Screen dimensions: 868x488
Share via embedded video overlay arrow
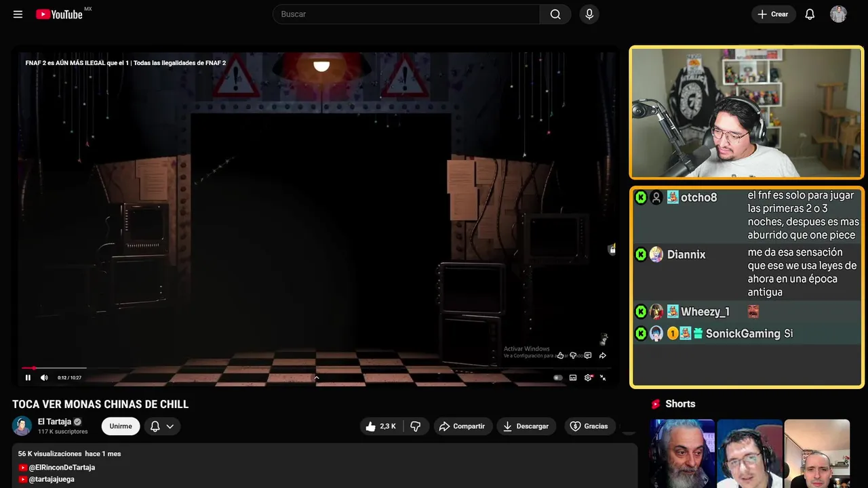[602, 355]
